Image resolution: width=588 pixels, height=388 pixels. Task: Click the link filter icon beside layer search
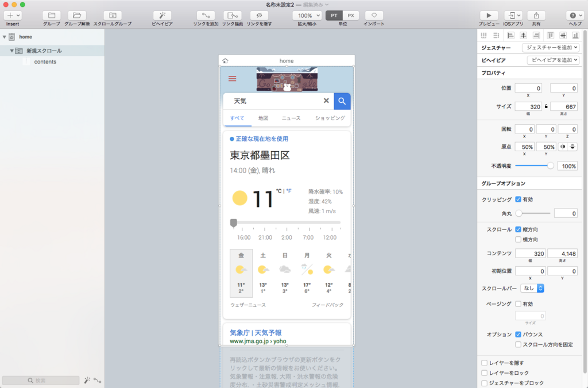coord(98,380)
